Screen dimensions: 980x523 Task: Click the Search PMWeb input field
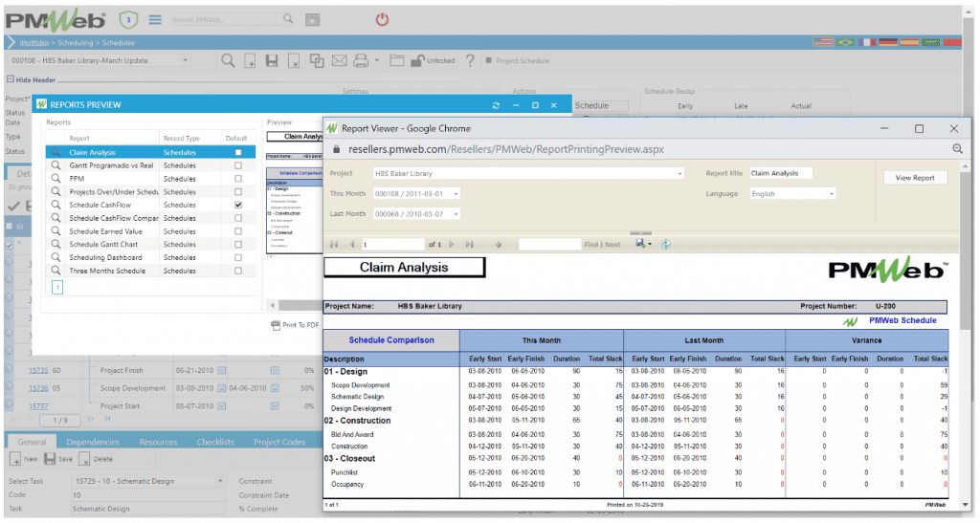[x=226, y=20]
